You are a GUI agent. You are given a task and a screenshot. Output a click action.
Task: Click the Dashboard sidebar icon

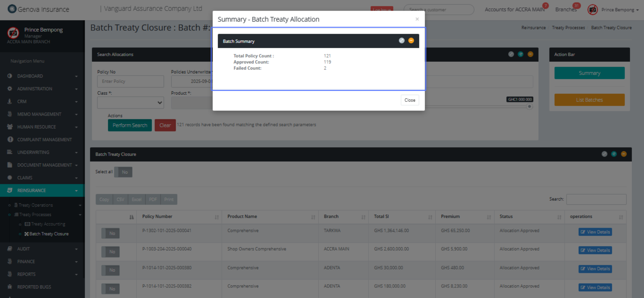[10, 76]
